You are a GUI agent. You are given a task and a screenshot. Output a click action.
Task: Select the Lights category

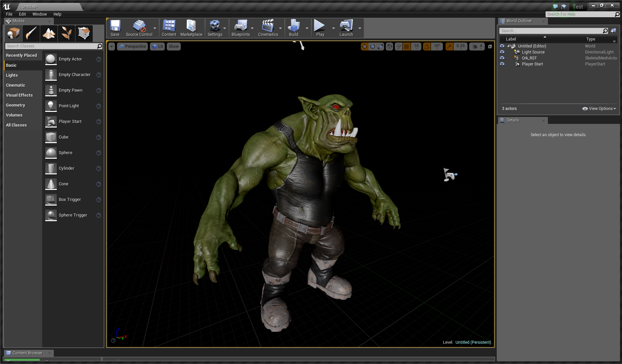click(x=12, y=75)
